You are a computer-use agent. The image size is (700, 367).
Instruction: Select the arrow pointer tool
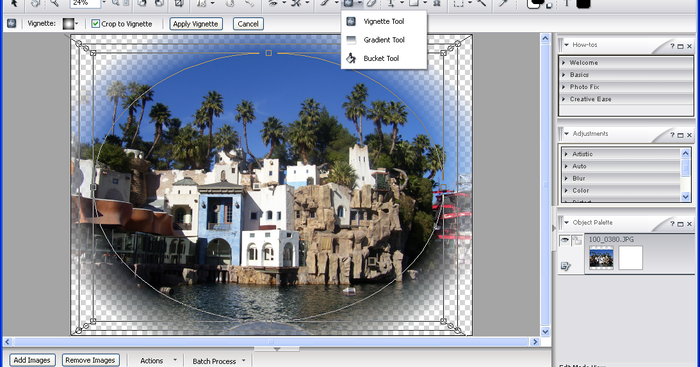click(14, 4)
